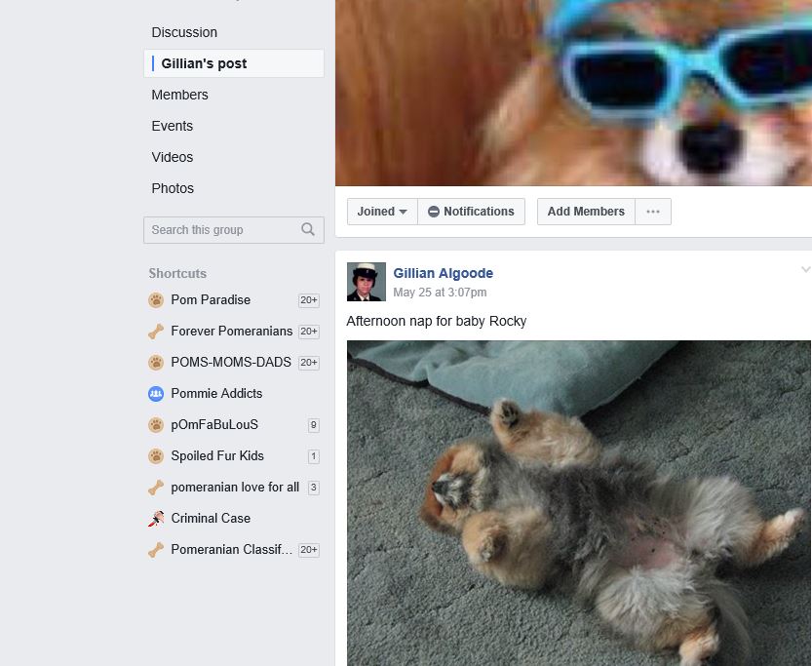Image resolution: width=812 pixels, height=666 pixels.
Task: Expand the post options chevron
Action: coord(806,269)
